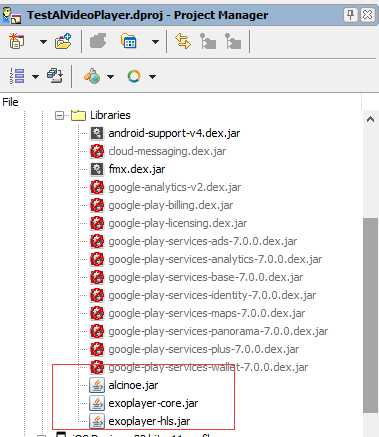Select cloud-messaging.dex.jar
Viewport: 379px width, 437px height.
(167, 151)
